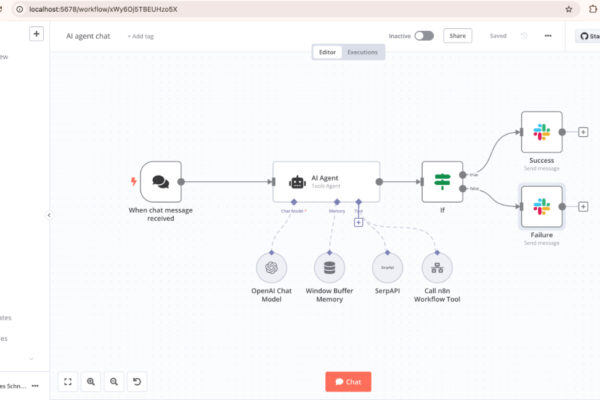
Task: Zoom in on the canvas
Action: (x=91, y=382)
